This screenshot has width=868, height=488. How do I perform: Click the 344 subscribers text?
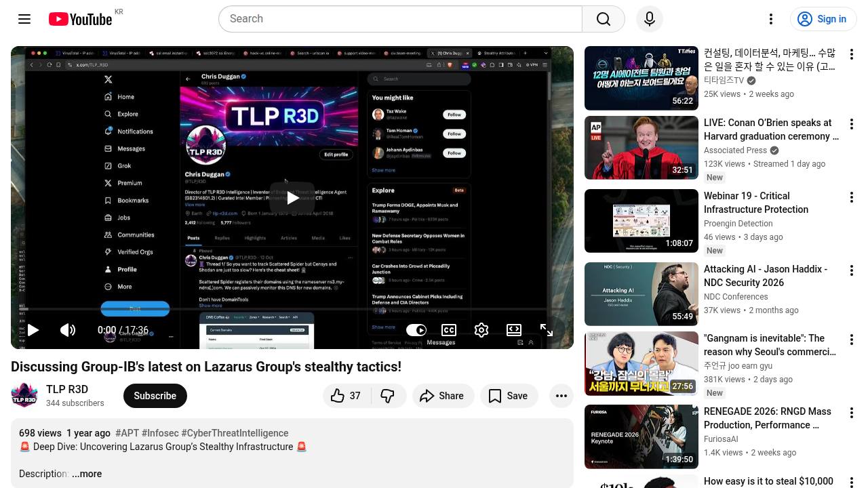coord(75,403)
